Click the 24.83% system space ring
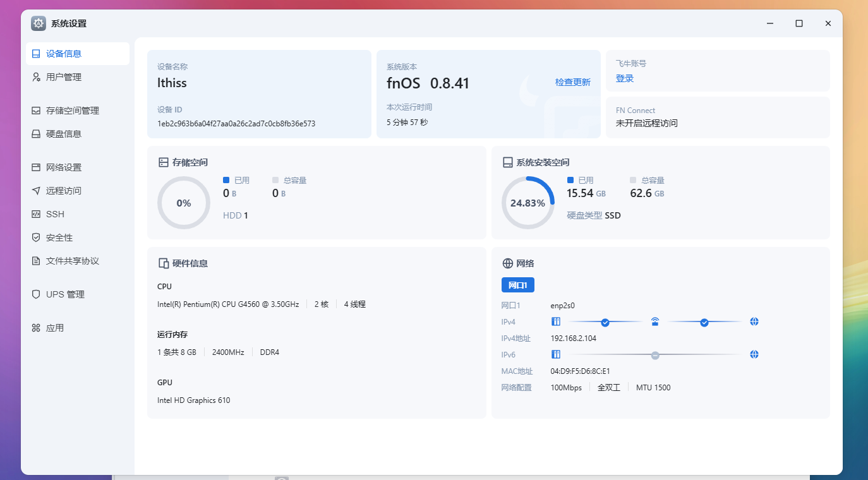This screenshot has height=480, width=868. [528, 203]
